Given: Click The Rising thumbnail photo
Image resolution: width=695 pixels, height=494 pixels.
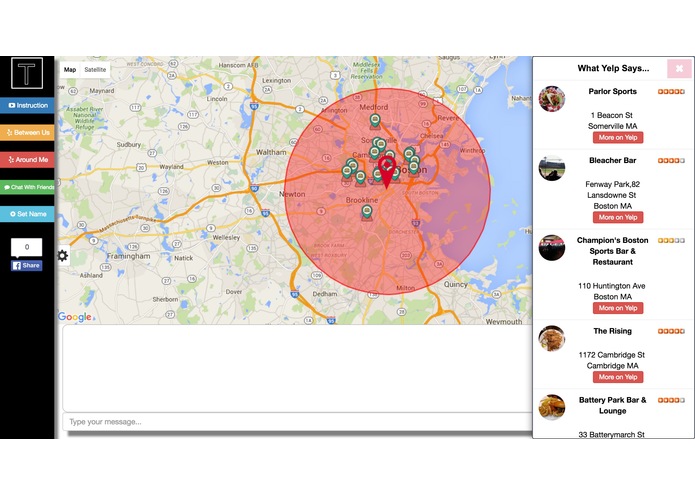Looking at the screenshot, I should [552, 338].
